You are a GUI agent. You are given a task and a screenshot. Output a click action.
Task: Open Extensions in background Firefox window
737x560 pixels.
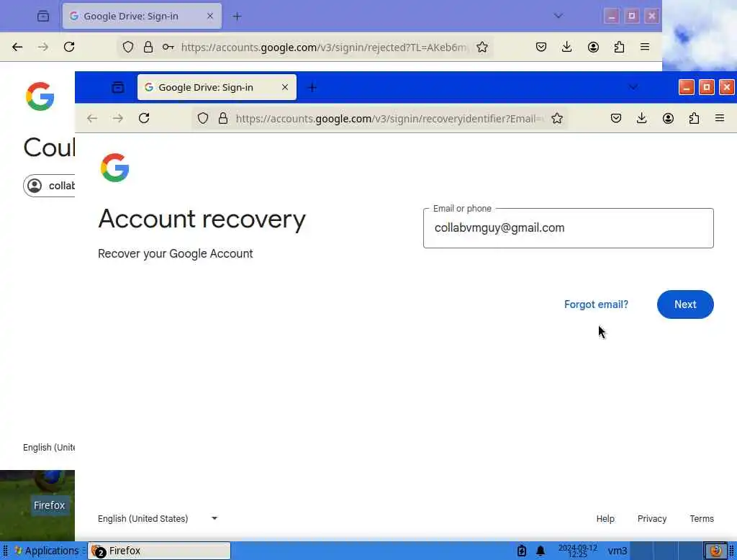click(x=619, y=47)
